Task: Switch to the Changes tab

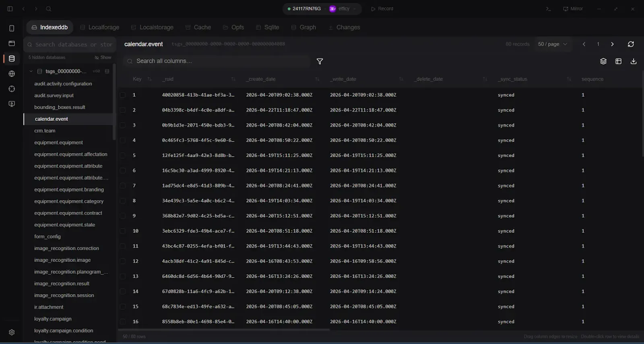Action: click(x=344, y=27)
